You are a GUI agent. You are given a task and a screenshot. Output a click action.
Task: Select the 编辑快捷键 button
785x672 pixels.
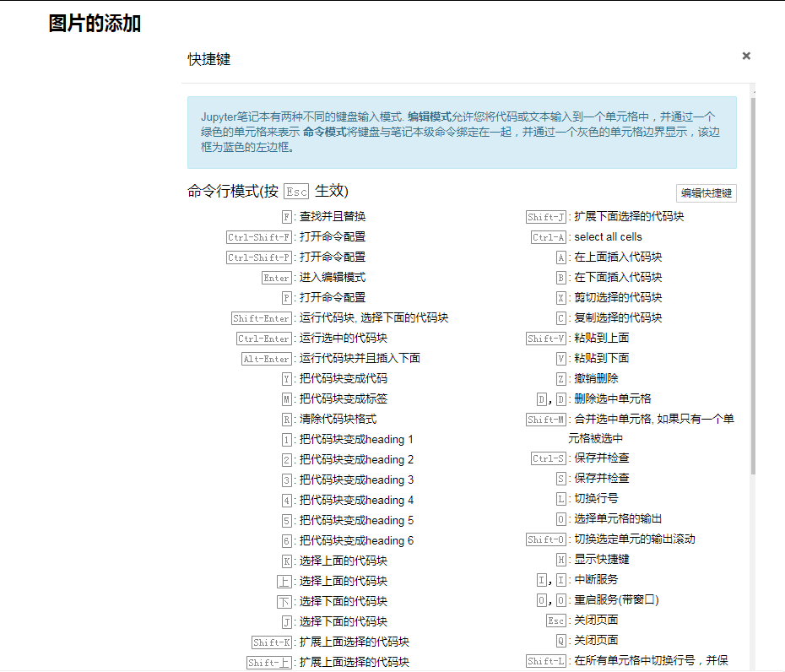coord(705,192)
